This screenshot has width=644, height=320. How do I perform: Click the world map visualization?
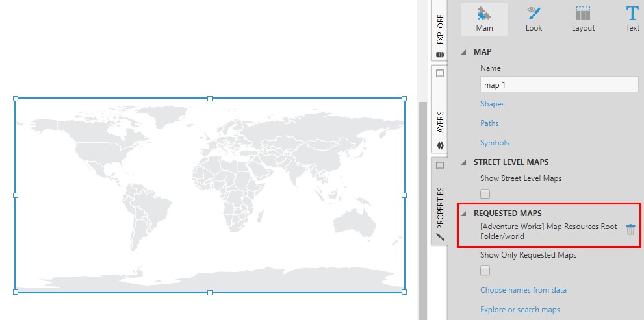point(210,195)
